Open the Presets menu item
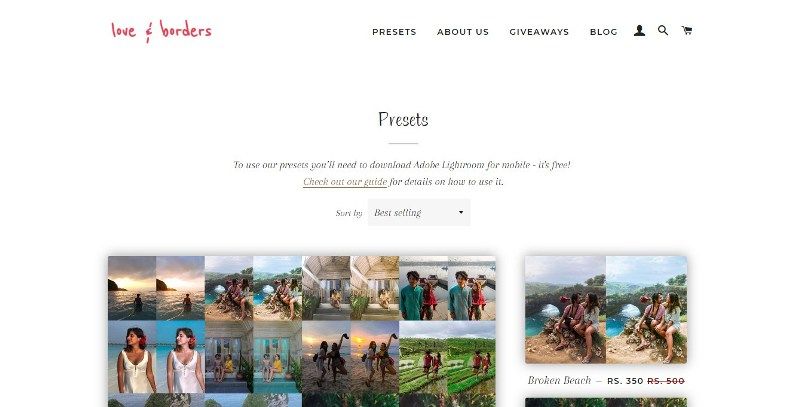 [394, 32]
